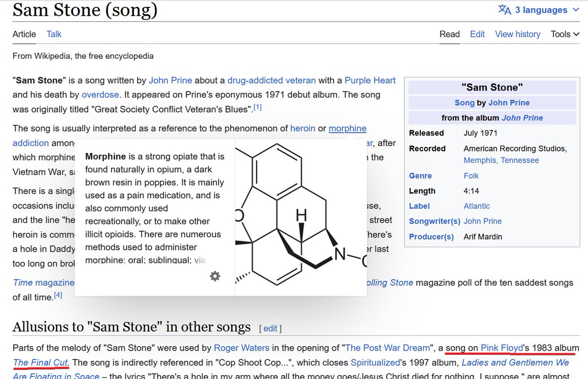Click the Morphine preview text summary
588x379 pixels.
pyautogui.click(x=155, y=208)
